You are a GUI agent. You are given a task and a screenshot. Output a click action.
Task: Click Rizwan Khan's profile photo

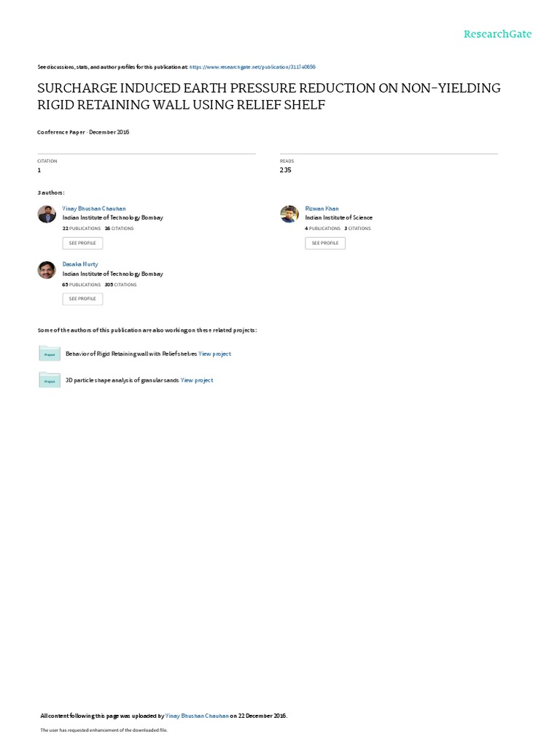click(x=289, y=214)
